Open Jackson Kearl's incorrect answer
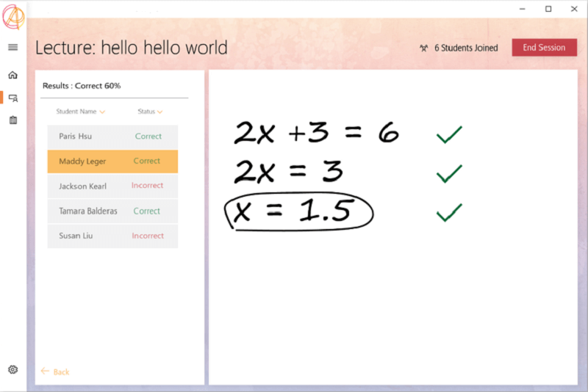 click(x=112, y=186)
